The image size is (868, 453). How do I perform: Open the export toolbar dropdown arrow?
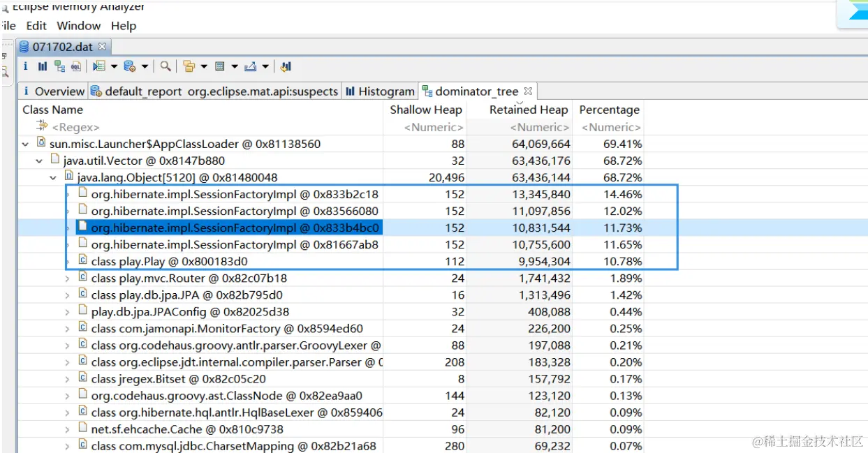tap(266, 67)
